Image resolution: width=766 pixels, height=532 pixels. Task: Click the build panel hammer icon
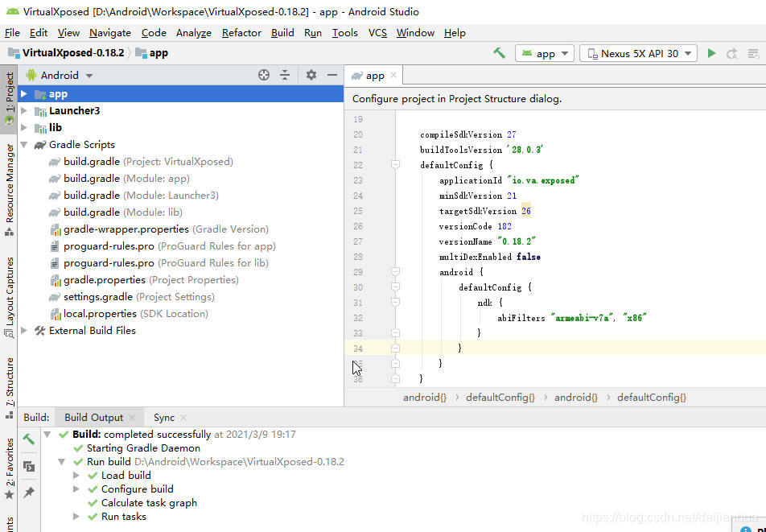click(x=29, y=439)
